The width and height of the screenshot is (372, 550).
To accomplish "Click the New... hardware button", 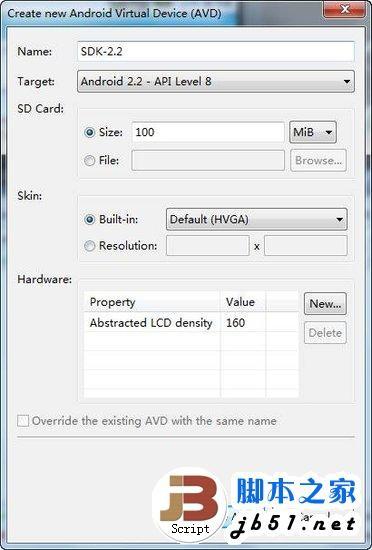I will pos(325,304).
